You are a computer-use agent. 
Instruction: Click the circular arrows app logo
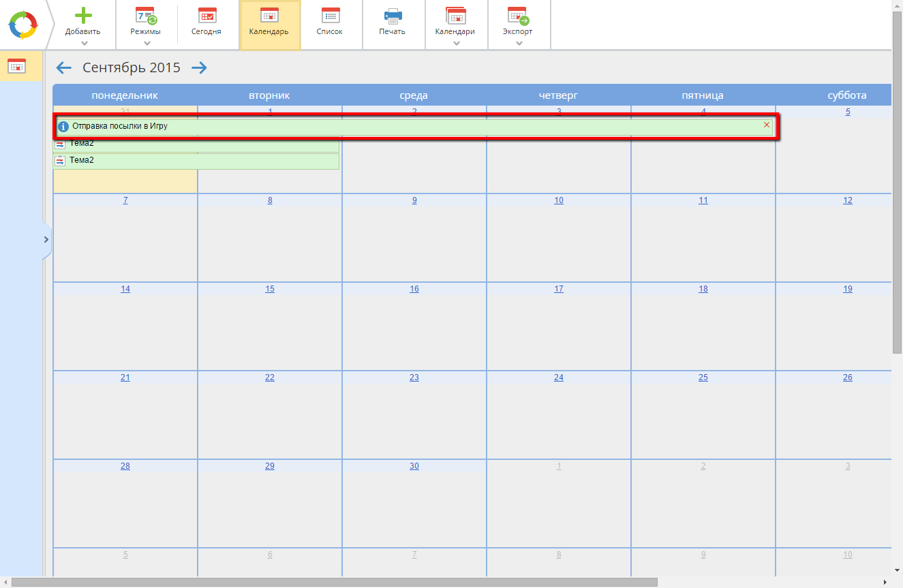[22, 25]
